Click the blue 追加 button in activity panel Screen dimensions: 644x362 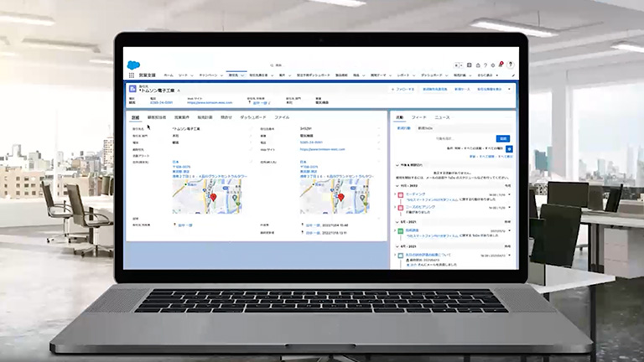coord(502,137)
